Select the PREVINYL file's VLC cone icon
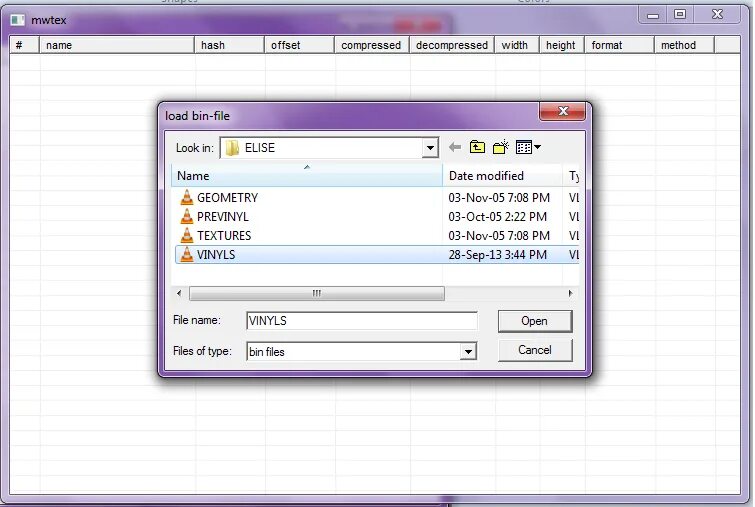 (187, 216)
